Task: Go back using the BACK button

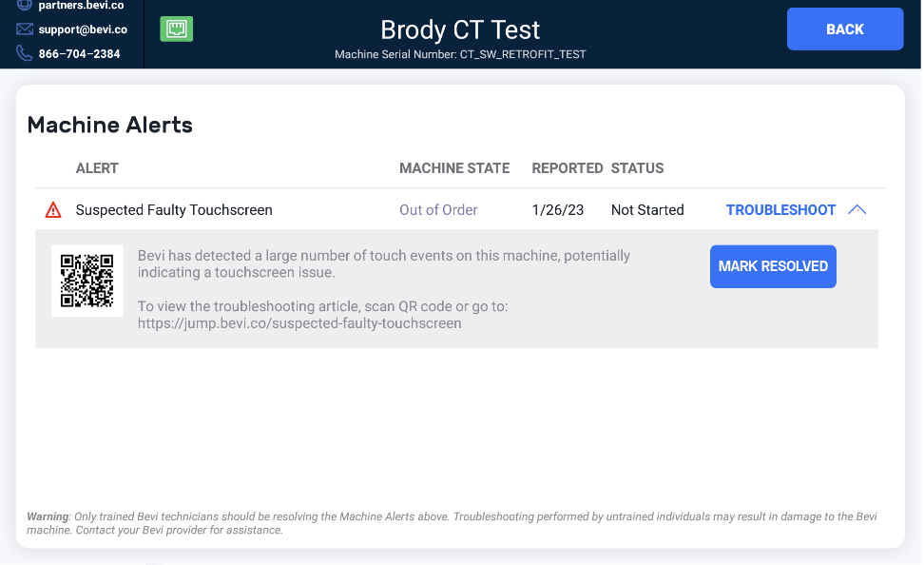Action: point(845,29)
